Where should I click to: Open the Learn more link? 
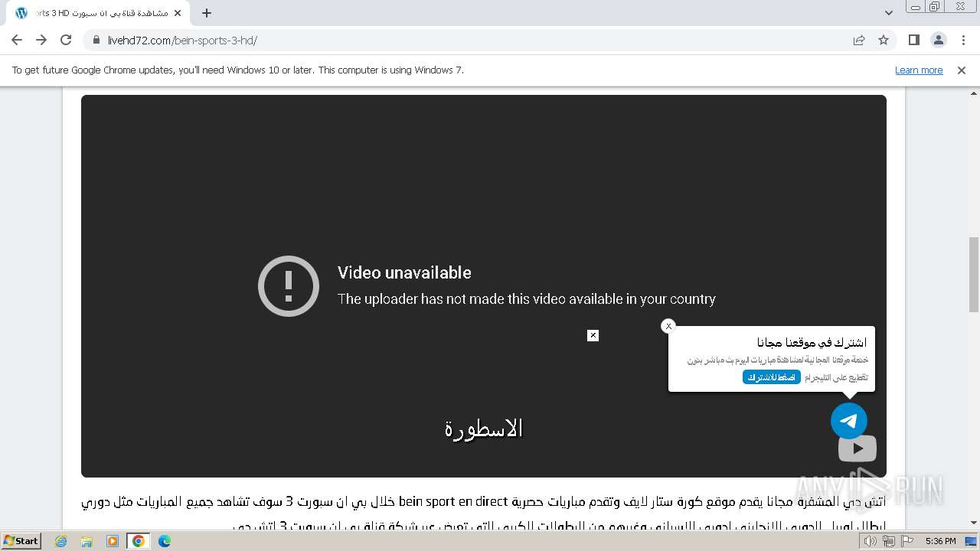[919, 70]
